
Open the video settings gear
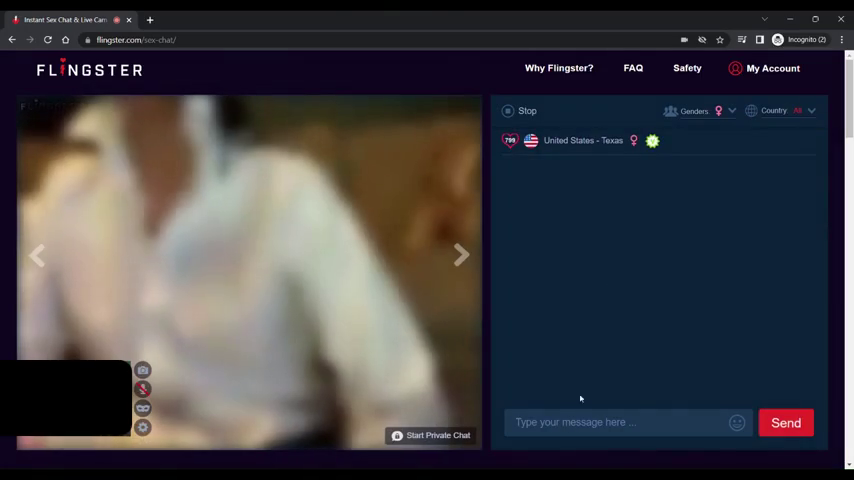(143, 427)
